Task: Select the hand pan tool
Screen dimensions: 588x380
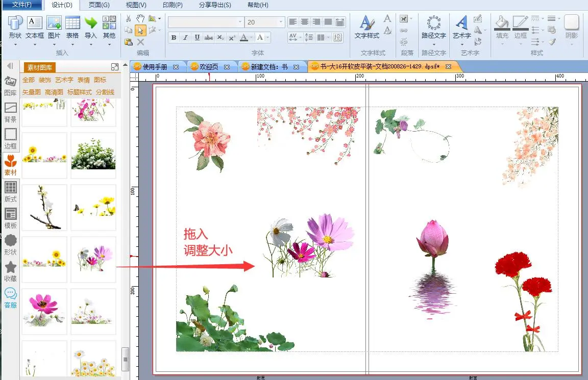Action: pyautogui.click(x=140, y=19)
